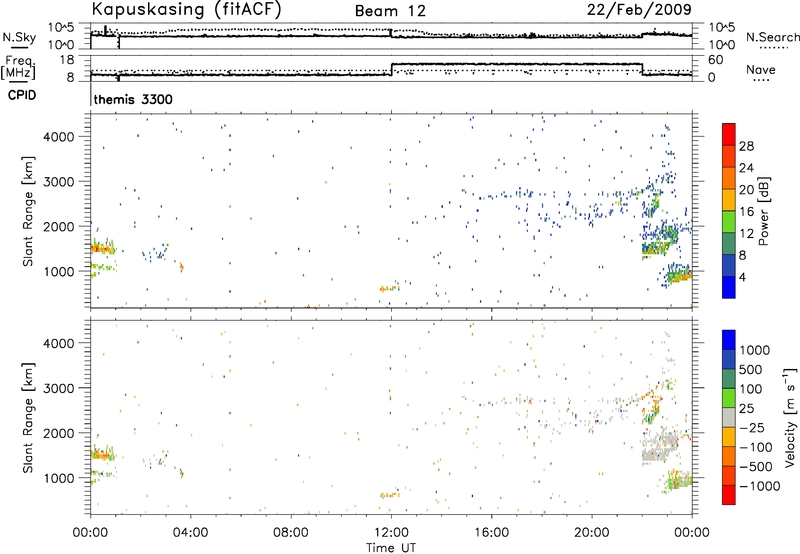Click power colorbar value 4
The image size is (800, 554).
click(x=742, y=277)
